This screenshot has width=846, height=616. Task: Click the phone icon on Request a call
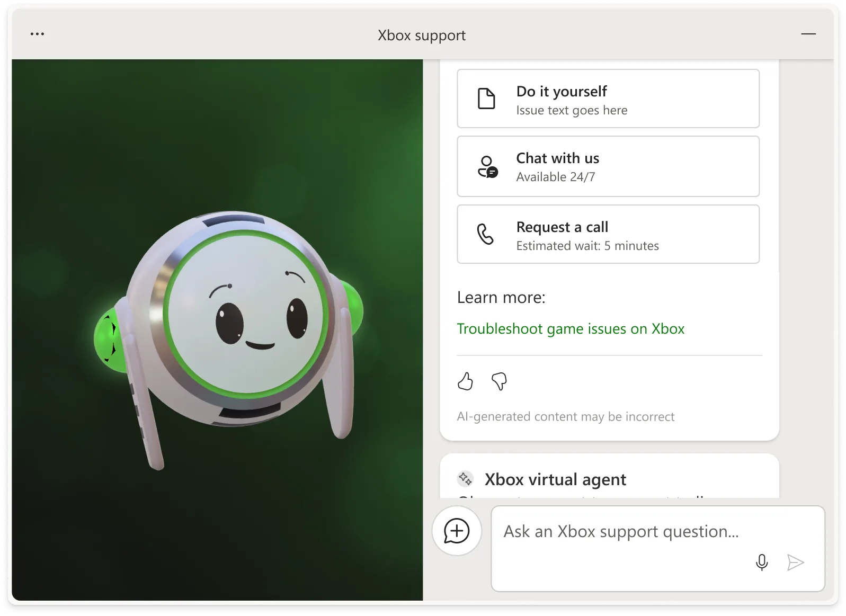[x=485, y=234]
